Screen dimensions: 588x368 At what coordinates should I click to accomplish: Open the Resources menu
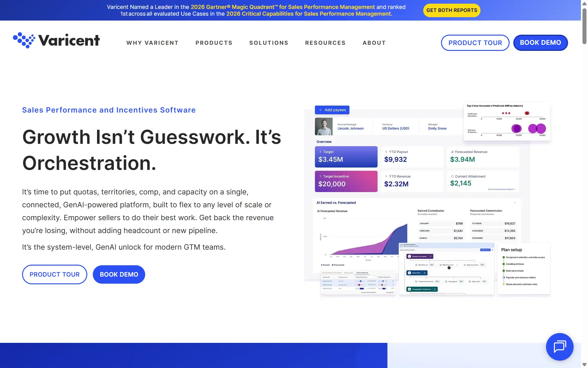[x=325, y=43]
